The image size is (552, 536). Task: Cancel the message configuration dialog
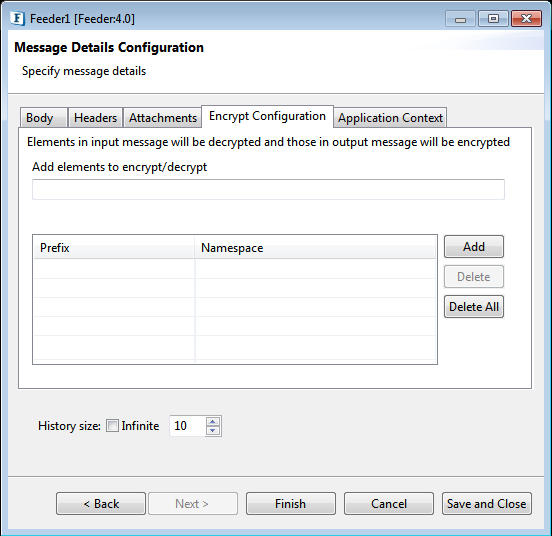389,504
